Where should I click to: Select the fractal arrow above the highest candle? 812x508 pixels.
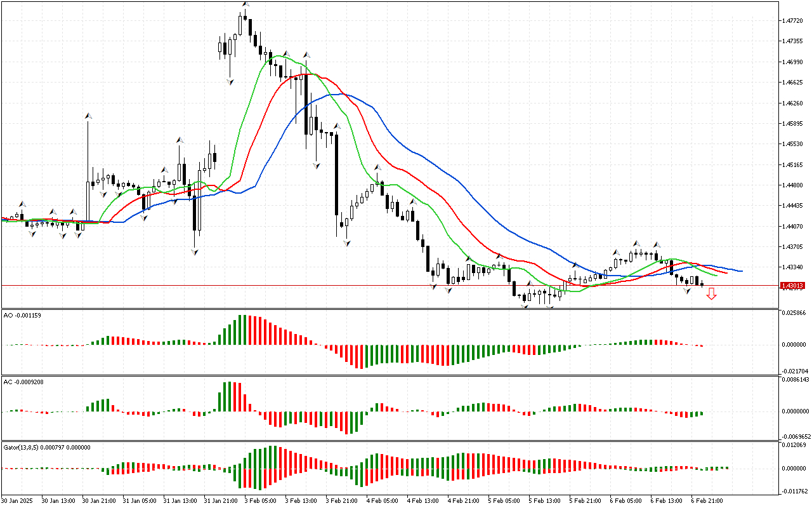point(245,4)
